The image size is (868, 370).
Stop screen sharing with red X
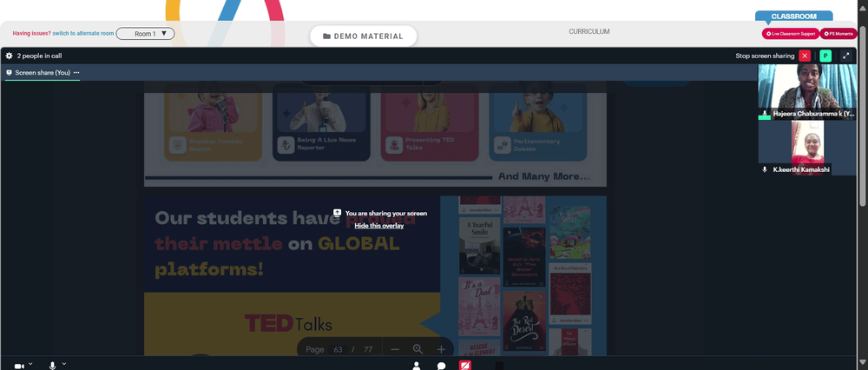[805, 56]
